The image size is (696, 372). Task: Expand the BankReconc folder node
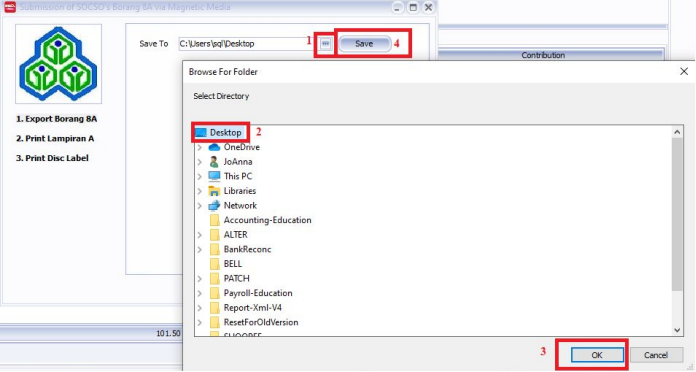click(x=200, y=249)
